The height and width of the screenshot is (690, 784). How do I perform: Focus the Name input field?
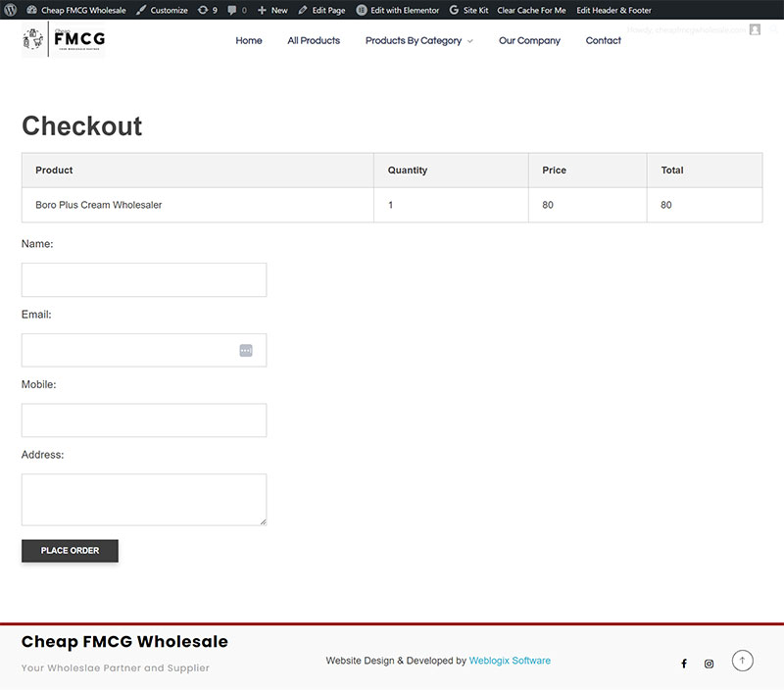(x=144, y=280)
